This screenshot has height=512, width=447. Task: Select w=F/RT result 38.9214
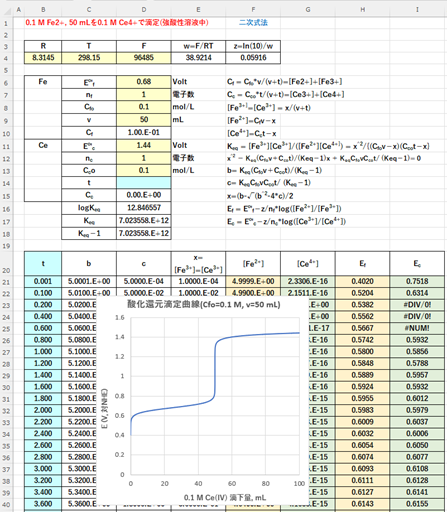[198, 58]
